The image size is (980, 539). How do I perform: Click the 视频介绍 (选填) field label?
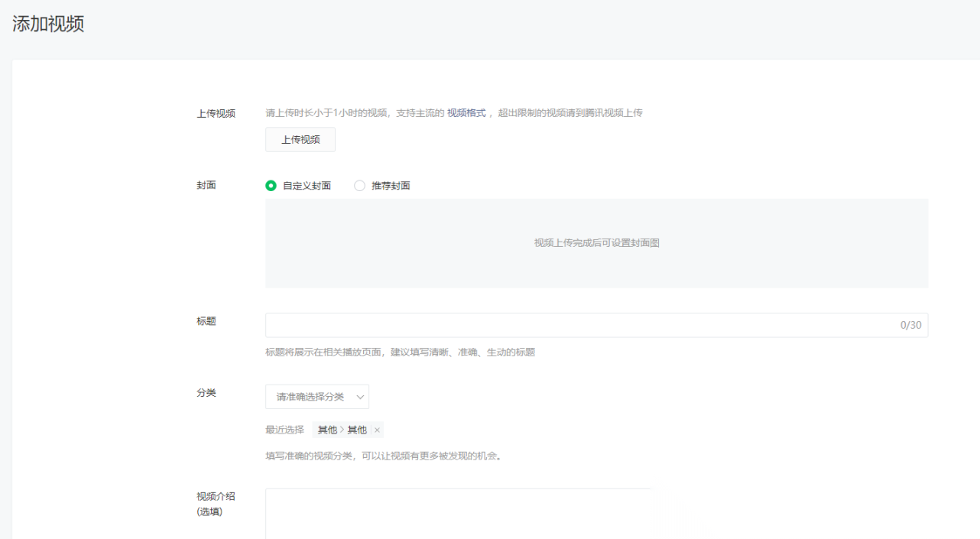coord(216,504)
